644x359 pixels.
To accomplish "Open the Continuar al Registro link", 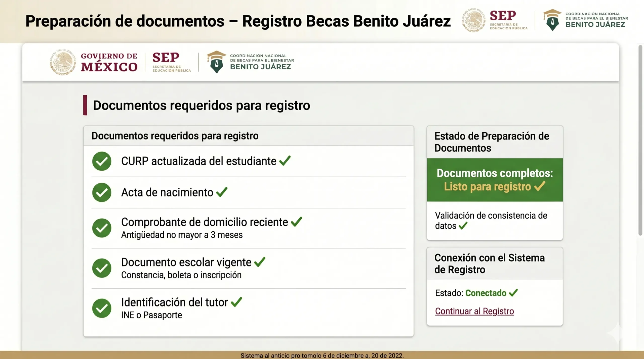I will [x=474, y=311].
